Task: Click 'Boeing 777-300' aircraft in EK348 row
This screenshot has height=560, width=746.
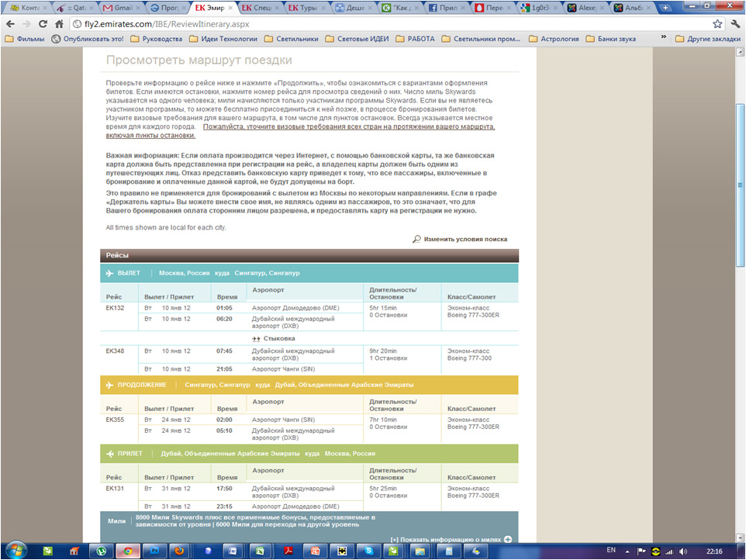Action: coord(470,358)
